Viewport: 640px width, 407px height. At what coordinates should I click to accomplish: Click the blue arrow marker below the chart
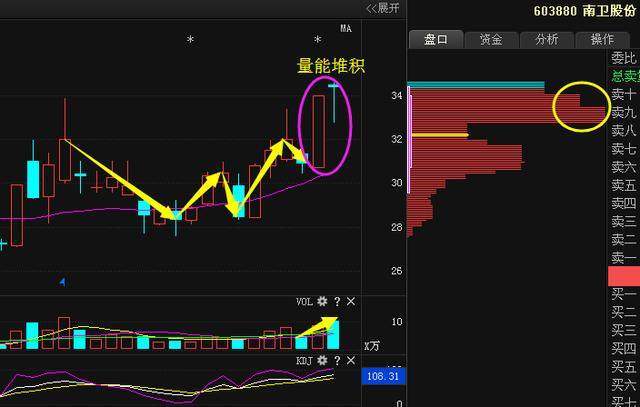click(x=63, y=282)
